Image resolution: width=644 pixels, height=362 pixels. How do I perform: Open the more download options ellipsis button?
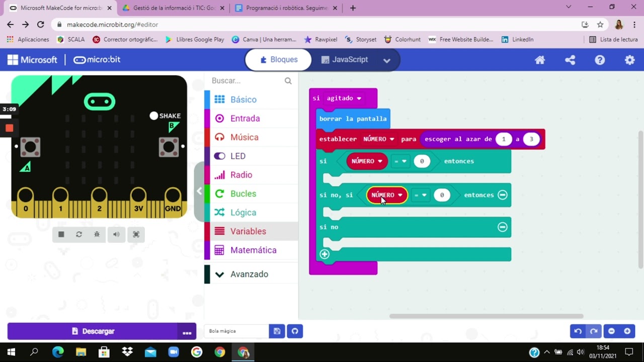click(187, 332)
